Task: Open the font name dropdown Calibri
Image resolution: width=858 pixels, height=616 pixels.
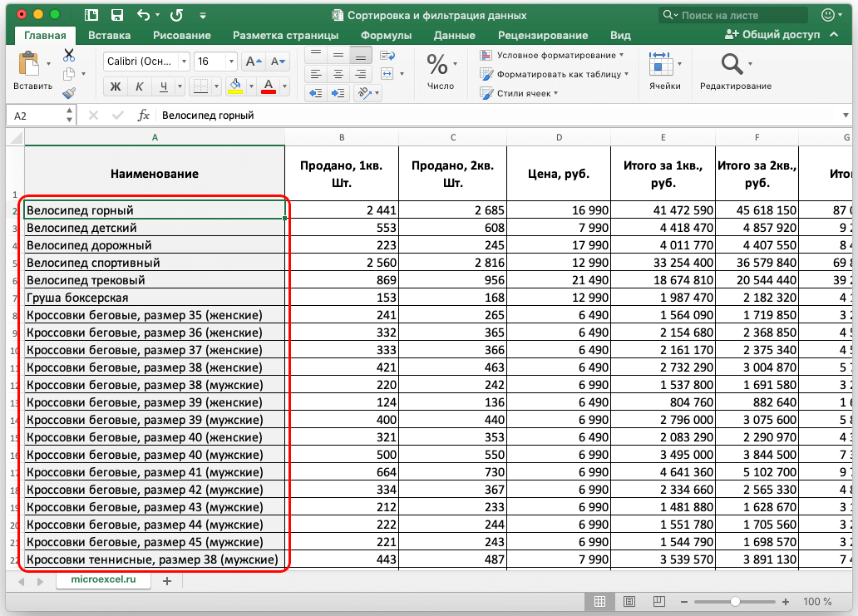Action: (x=145, y=62)
